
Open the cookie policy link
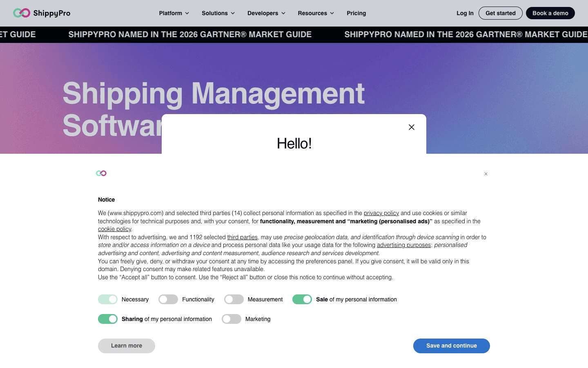pyautogui.click(x=114, y=229)
